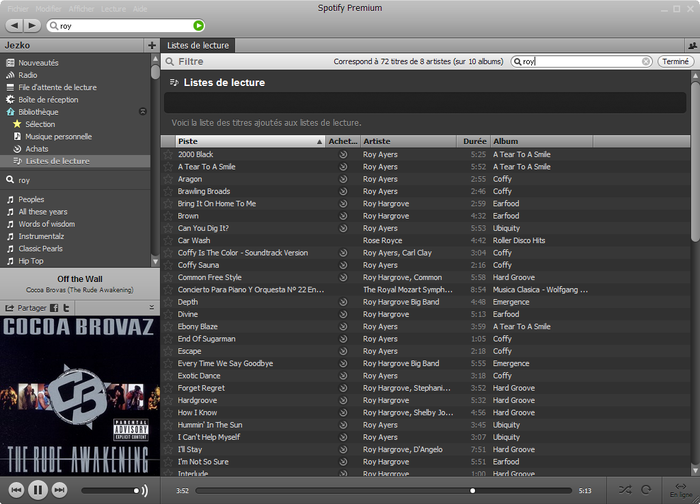Open Sélection starred tracks

pyautogui.click(x=40, y=124)
